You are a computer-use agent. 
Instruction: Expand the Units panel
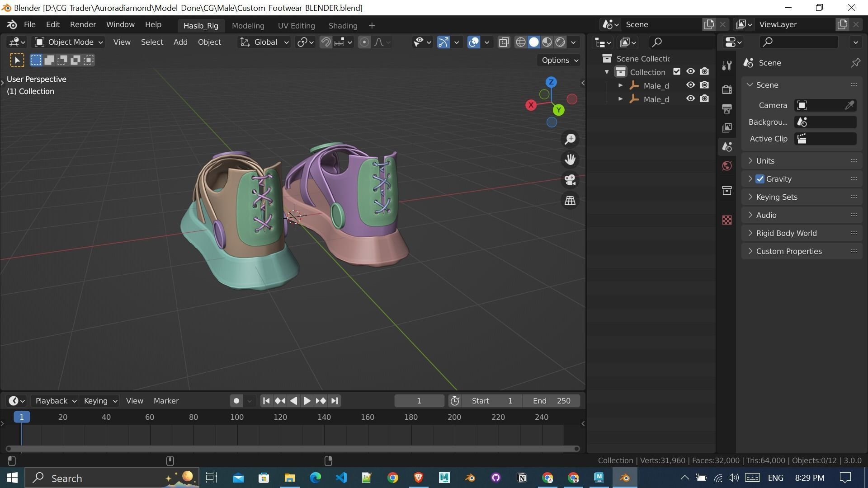[802, 161]
